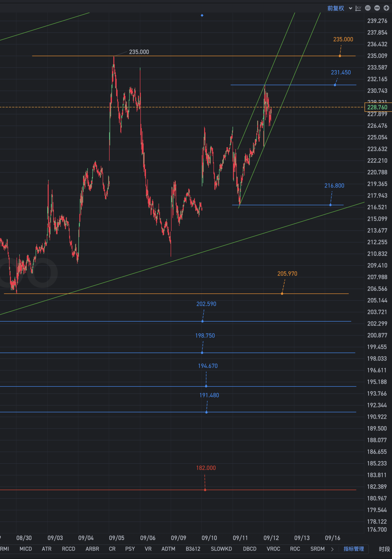
Task: Click the 09/09 date label
Action: point(179,538)
